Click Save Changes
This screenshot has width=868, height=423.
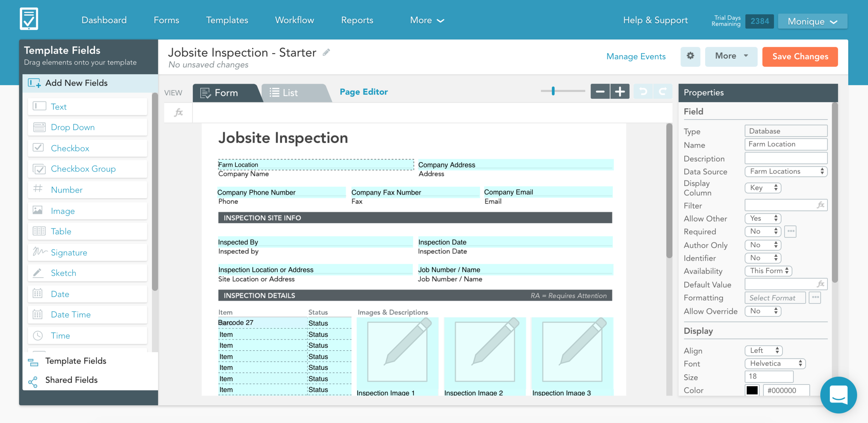(x=800, y=56)
